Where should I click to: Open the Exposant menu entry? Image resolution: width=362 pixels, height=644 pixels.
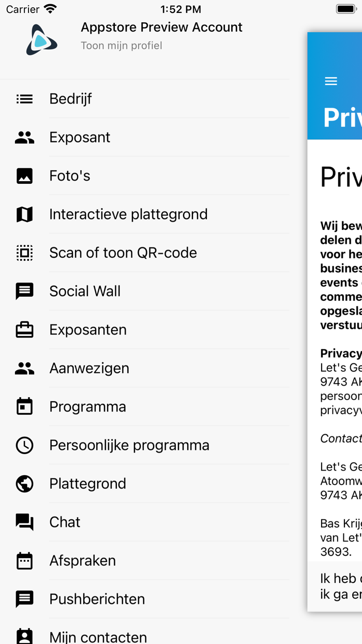[x=80, y=137]
